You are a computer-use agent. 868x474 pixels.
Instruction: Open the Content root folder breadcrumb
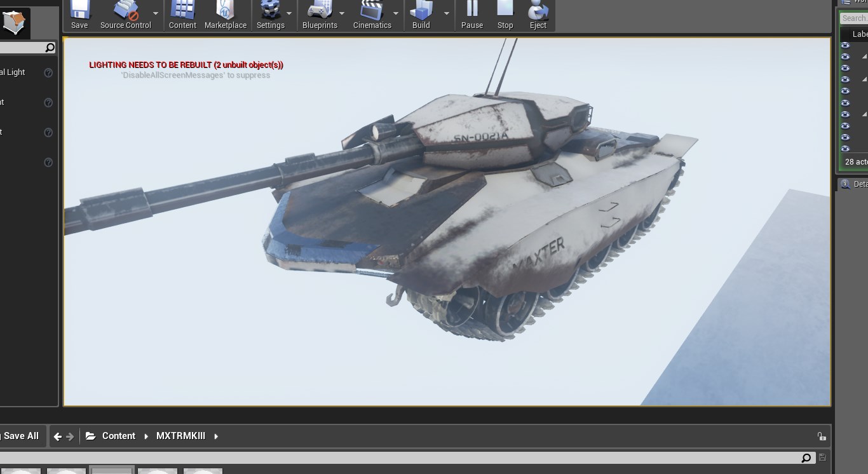pos(119,436)
